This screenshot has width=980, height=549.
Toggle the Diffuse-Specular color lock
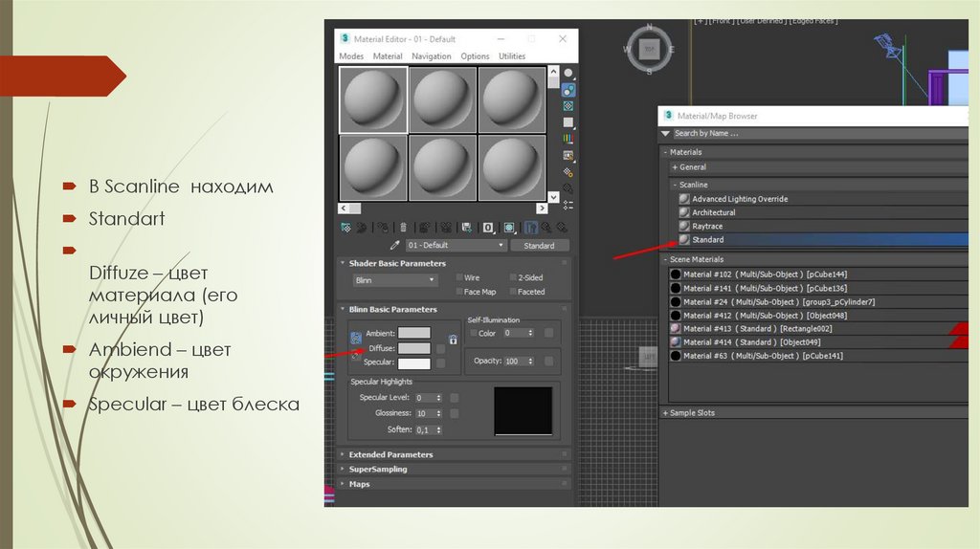tap(356, 356)
